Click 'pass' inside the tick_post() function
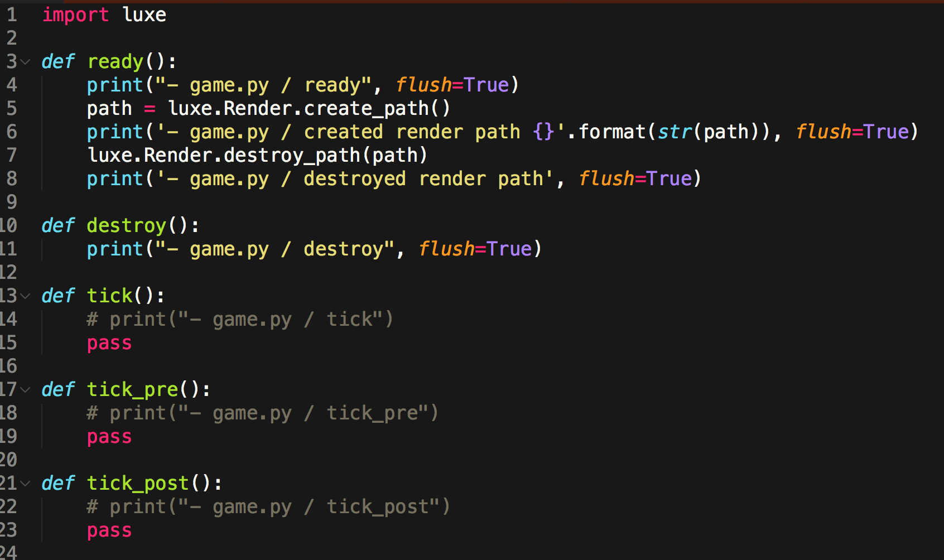 (x=109, y=531)
